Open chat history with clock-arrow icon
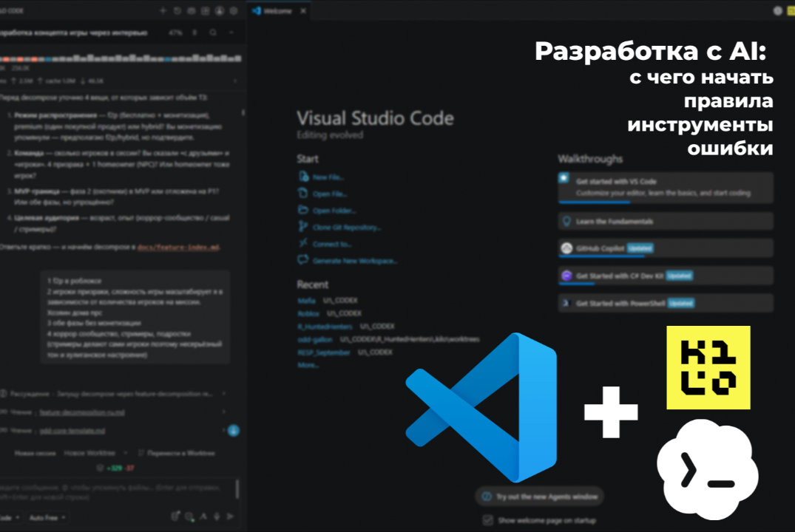The height and width of the screenshot is (532, 795). [x=177, y=10]
